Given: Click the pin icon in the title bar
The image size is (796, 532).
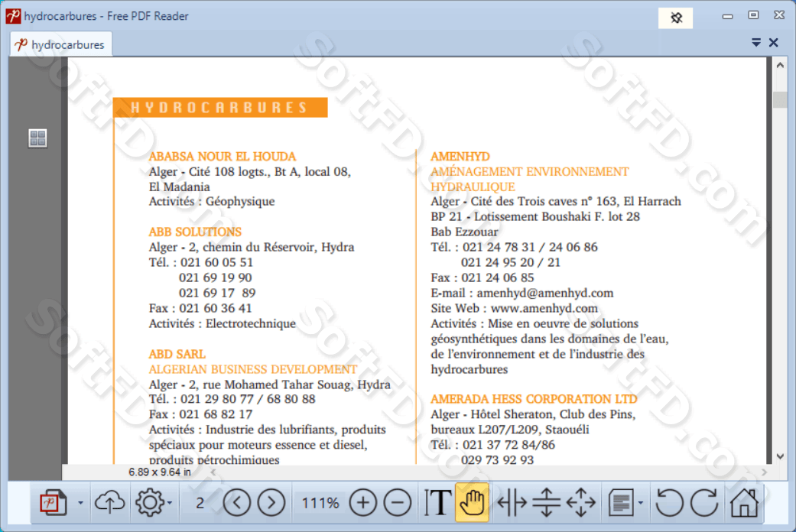Looking at the screenshot, I should 676,18.
